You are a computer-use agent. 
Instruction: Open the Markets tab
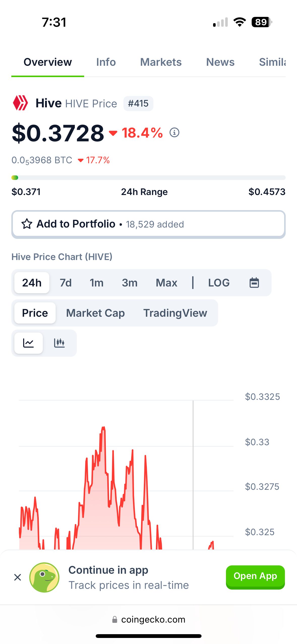tap(161, 62)
